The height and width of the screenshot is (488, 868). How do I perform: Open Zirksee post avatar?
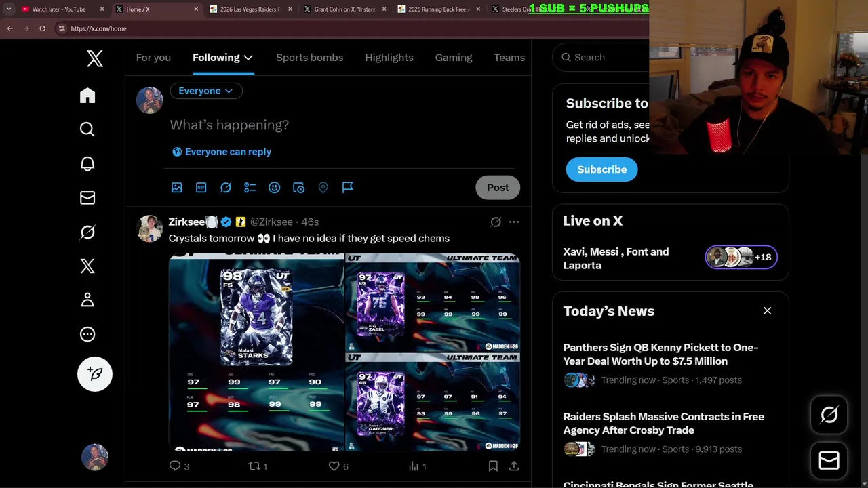[x=150, y=229]
